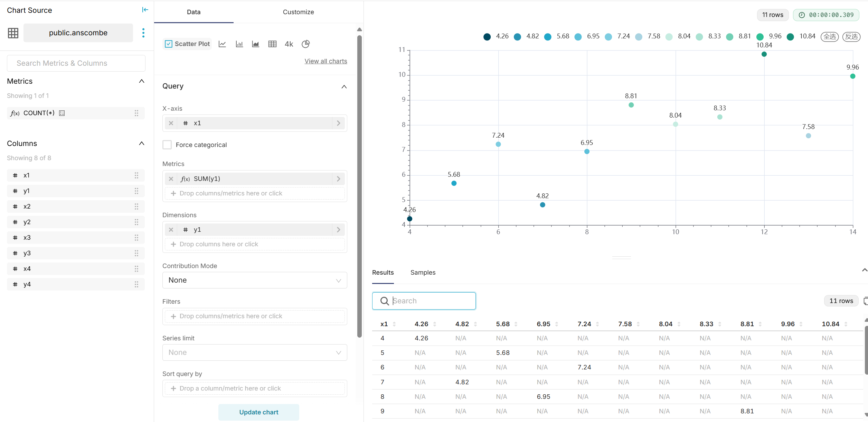
Task: Select the table chart icon
Action: [x=272, y=44]
